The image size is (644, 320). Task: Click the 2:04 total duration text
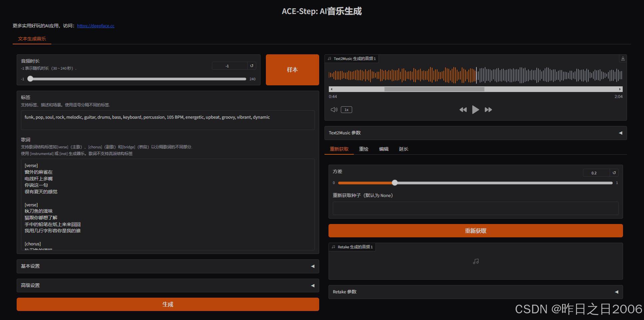pyautogui.click(x=618, y=97)
